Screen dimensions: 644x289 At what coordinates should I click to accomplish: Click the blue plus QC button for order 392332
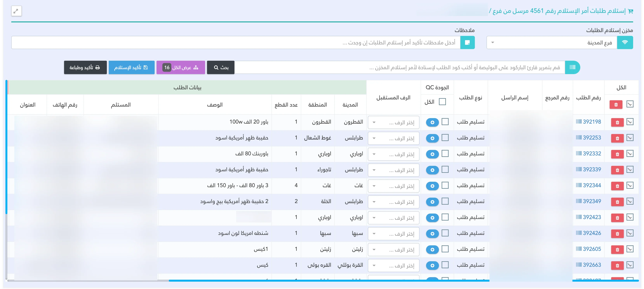(x=432, y=154)
